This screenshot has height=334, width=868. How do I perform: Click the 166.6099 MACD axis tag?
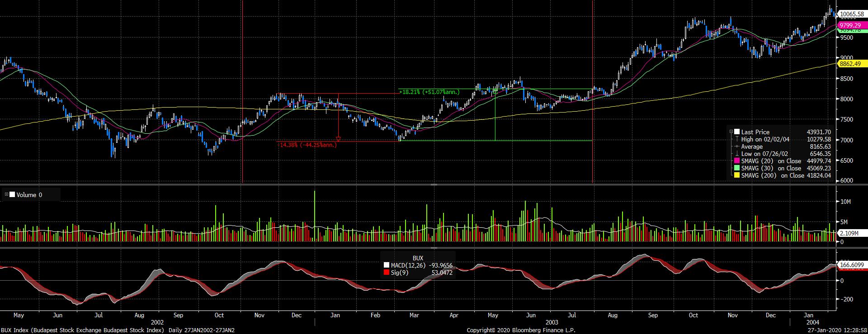point(852,265)
